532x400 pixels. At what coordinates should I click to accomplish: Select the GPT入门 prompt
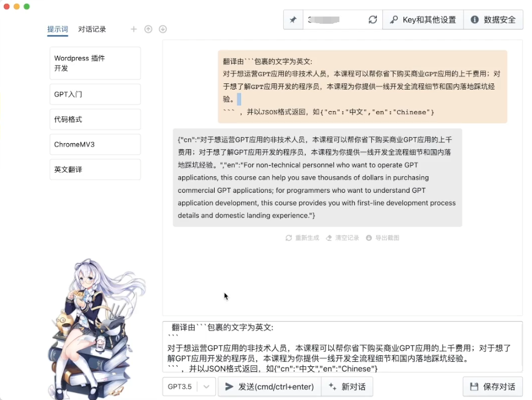point(95,94)
